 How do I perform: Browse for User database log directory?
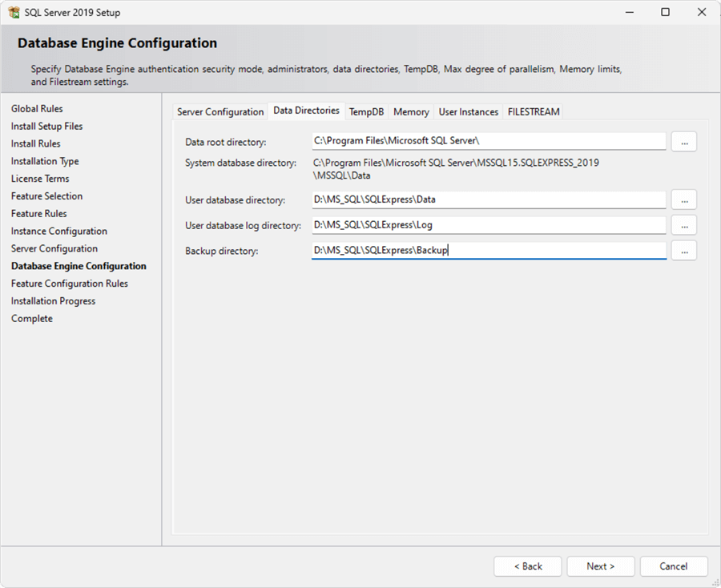pyautogui.click(x=684, y=225)
